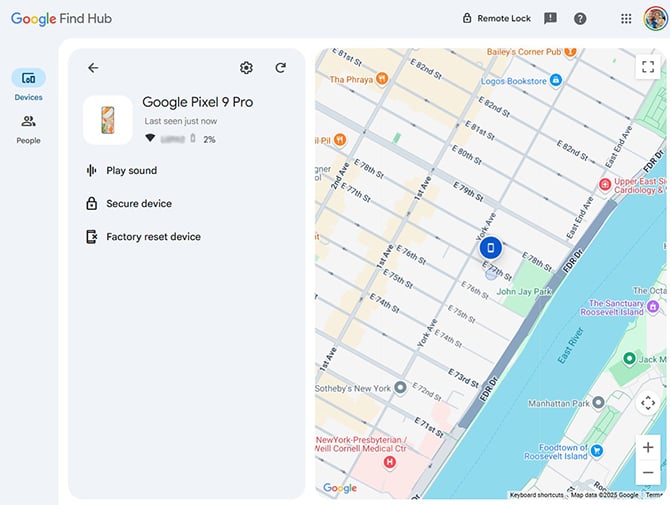Image resolution: width=670 pixels, height=505 pixels.
Task: Click the John Jay Park label
Action: pyautogui.click(x=524, y=292)
